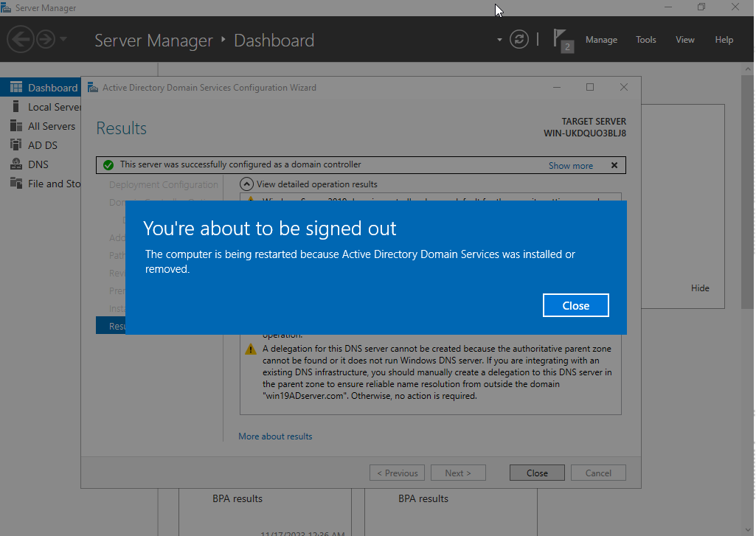The height and width of the screenshot is (536, 756).
Task: Click the scrollbar down arrow
Action: [747, 530]
